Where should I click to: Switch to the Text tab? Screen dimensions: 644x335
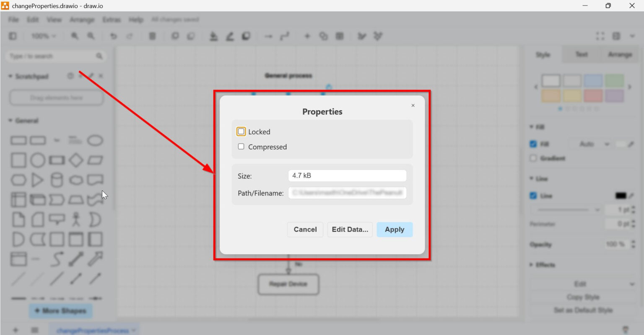582,54
